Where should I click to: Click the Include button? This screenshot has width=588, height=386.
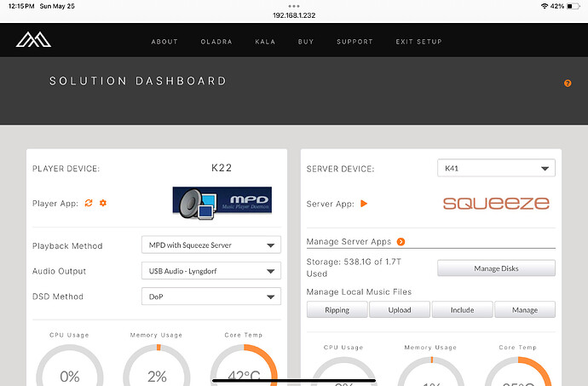pyautogui.click(x=462, y=310)
